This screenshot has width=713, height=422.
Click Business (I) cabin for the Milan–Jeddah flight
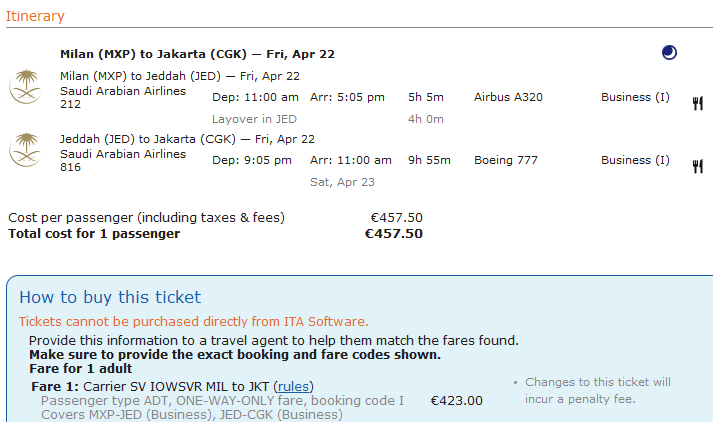click(x=635, y=97)
